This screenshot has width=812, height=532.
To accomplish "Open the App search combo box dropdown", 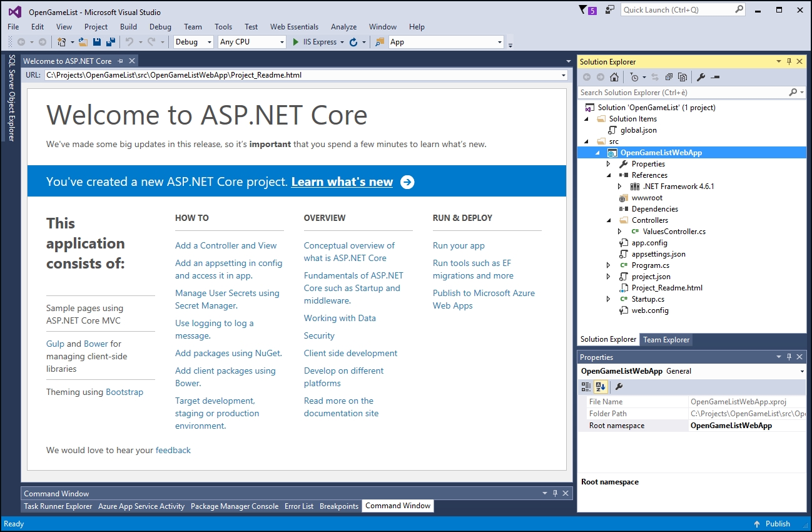I will 499,42.
